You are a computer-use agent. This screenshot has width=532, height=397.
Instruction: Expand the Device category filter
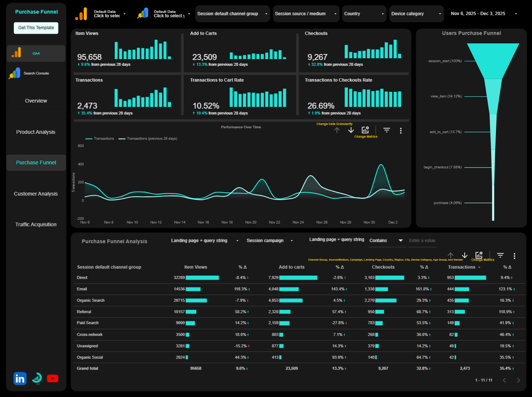(416, 14)
